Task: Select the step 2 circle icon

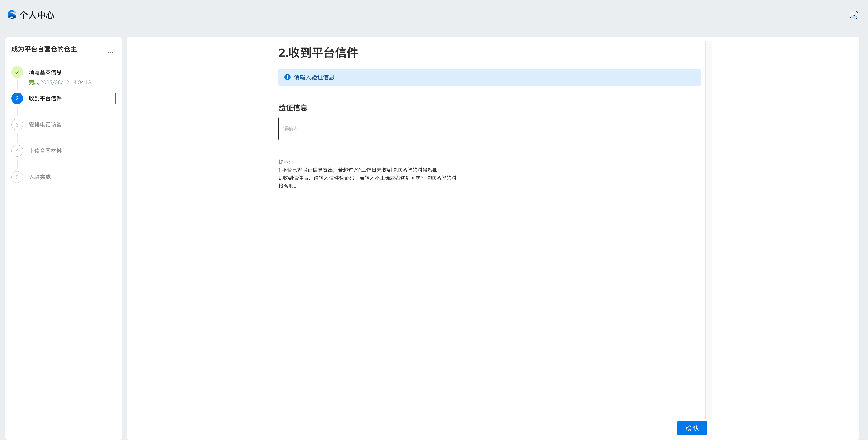Action: (x=17, y=98)
